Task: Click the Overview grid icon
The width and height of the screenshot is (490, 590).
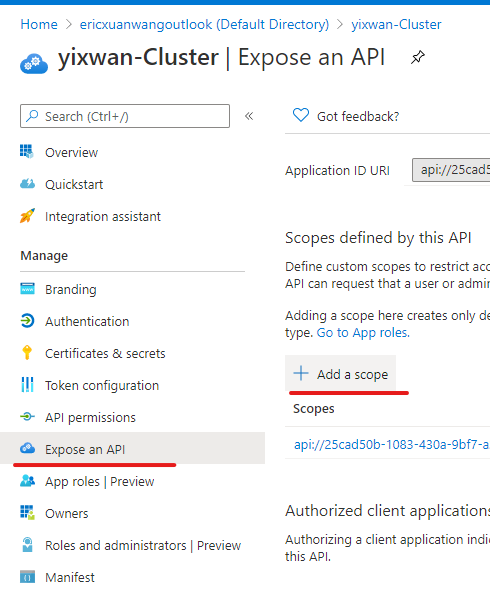Action: [27, 152]
